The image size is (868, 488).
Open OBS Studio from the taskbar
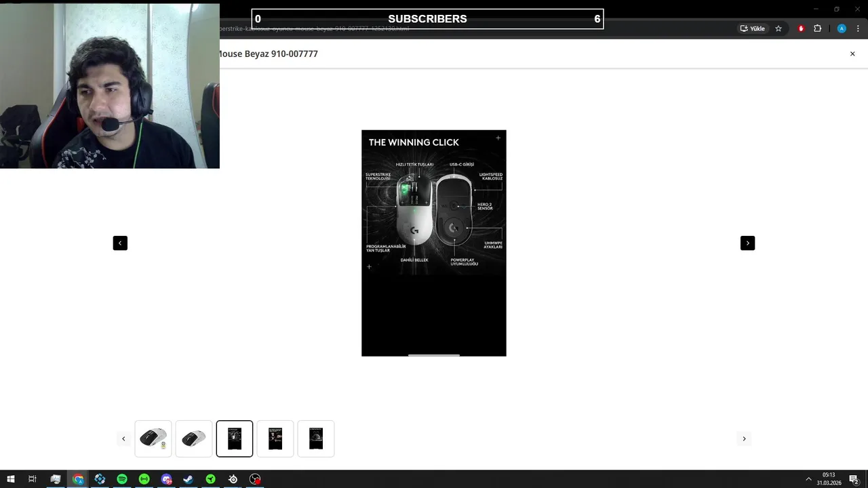click(255, 479)
